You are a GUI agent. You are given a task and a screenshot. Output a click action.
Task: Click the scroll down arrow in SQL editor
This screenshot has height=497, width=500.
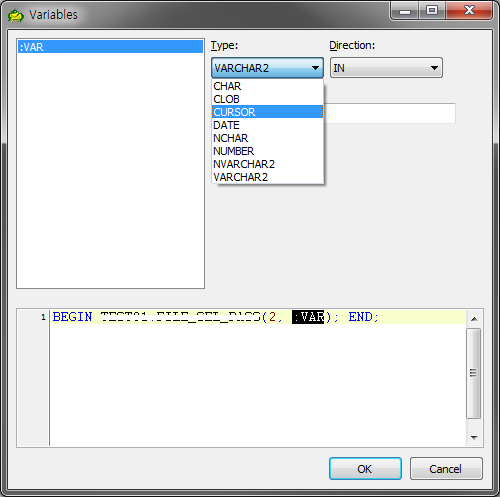(474, 437)
